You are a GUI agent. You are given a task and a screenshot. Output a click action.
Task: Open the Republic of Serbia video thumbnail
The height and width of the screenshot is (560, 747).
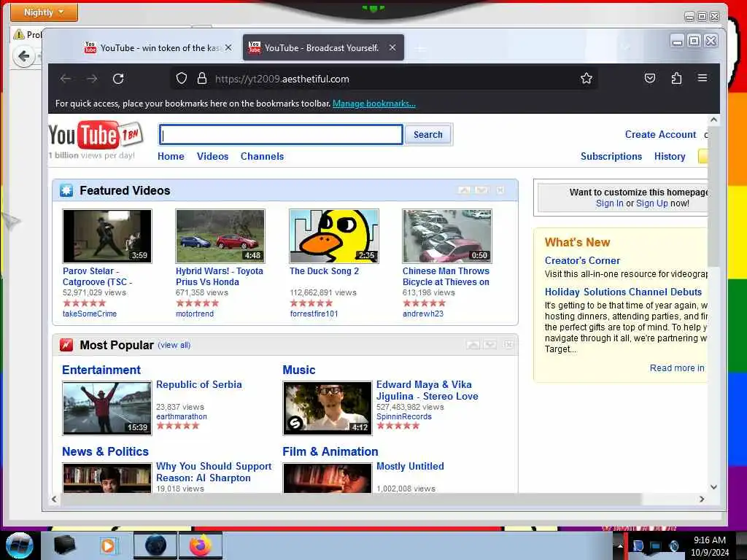107,408
